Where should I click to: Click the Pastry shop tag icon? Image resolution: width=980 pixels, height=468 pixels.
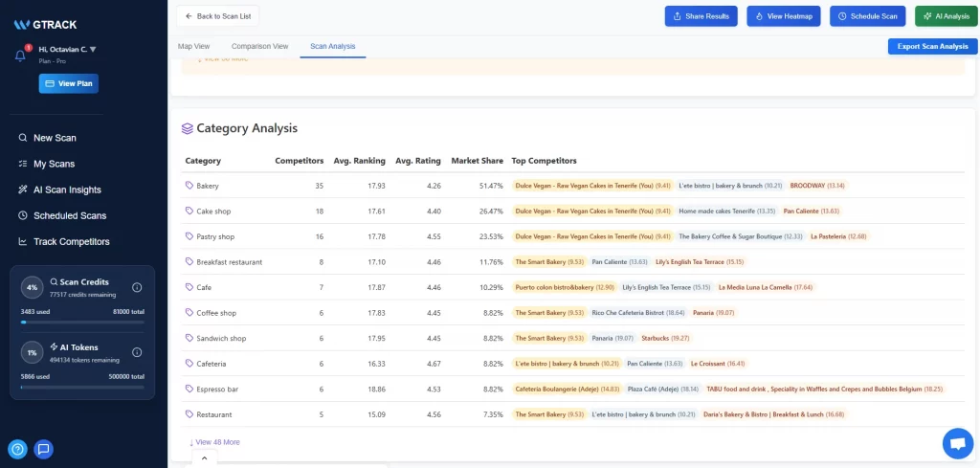[x=189, y=236]
